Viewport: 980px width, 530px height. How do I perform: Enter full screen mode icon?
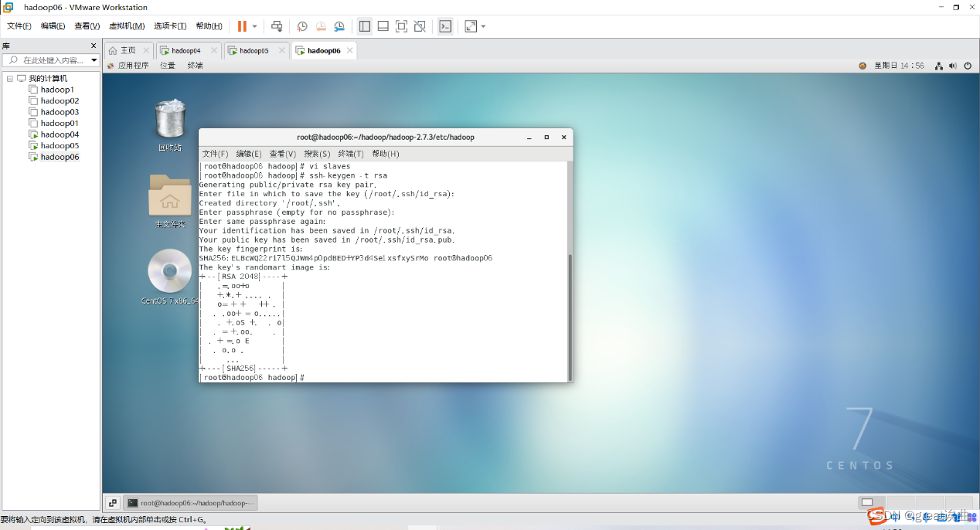click(x=402, y=26)
